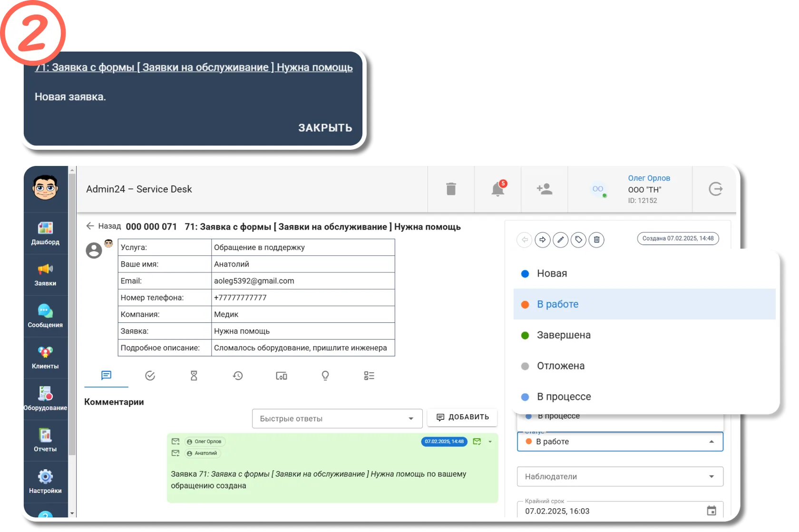
Task: Open the Клиенты section
Action: point(45,358)
